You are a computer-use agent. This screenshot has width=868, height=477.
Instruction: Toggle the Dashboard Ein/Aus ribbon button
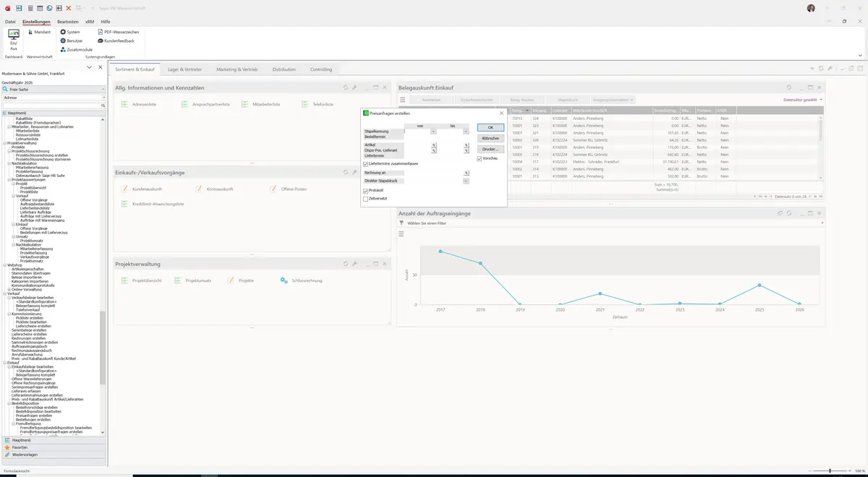click(x=14, y=40)
